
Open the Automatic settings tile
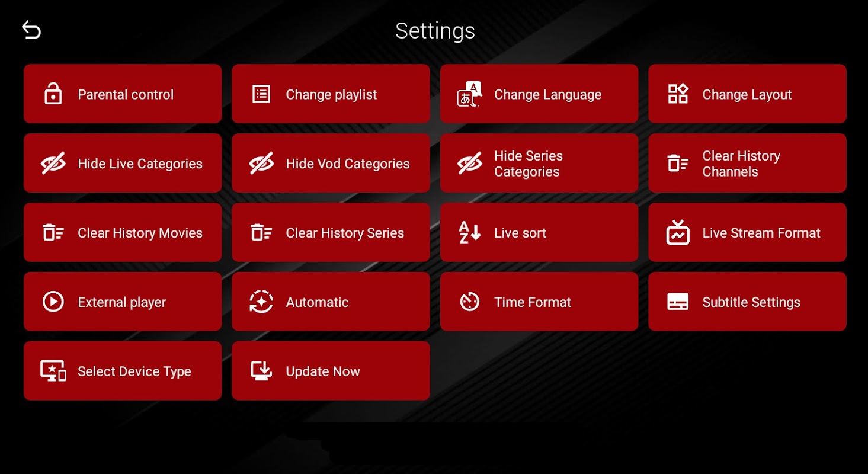pos(331,302)
